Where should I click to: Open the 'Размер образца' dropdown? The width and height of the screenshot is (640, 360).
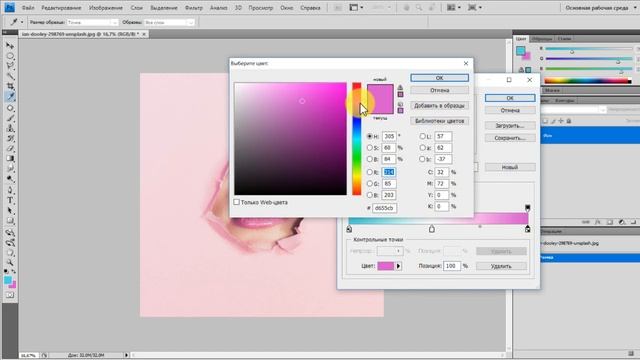[92, 22]
